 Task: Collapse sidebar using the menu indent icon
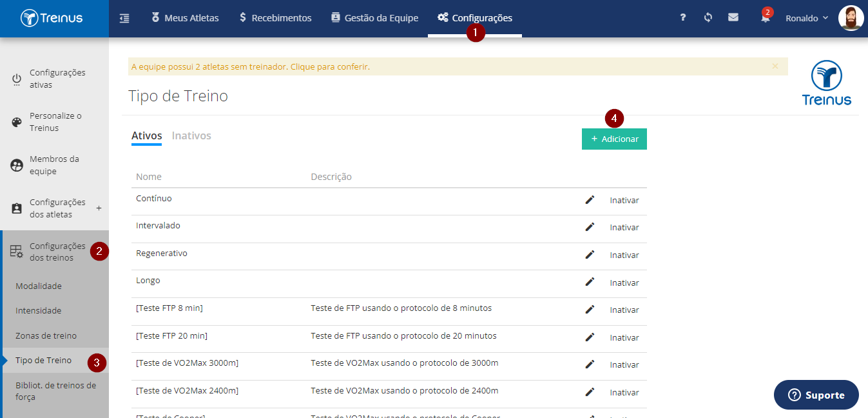(124, 18)
